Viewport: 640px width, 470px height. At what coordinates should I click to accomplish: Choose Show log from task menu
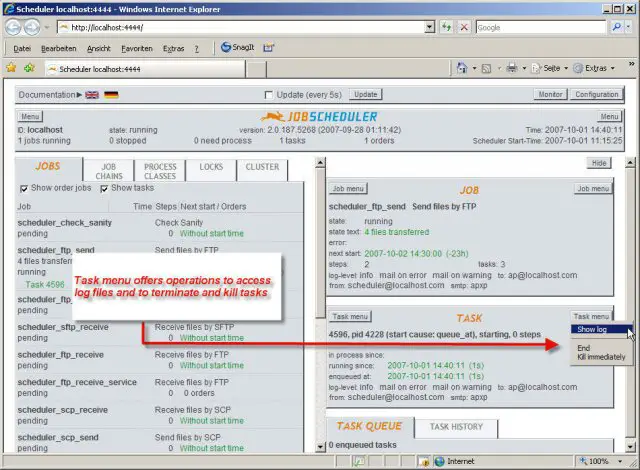(x=601, y=329)
